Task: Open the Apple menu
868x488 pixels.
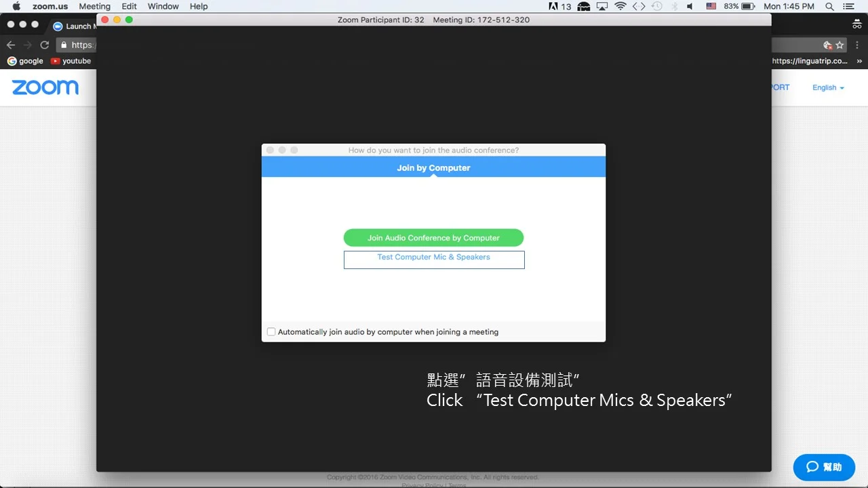Action: (x=16, y=6)
